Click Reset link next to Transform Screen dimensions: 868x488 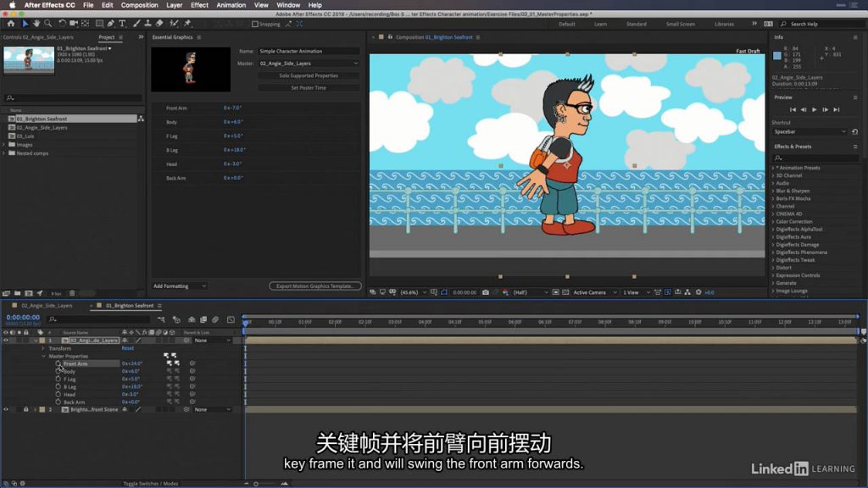(128, 348)
